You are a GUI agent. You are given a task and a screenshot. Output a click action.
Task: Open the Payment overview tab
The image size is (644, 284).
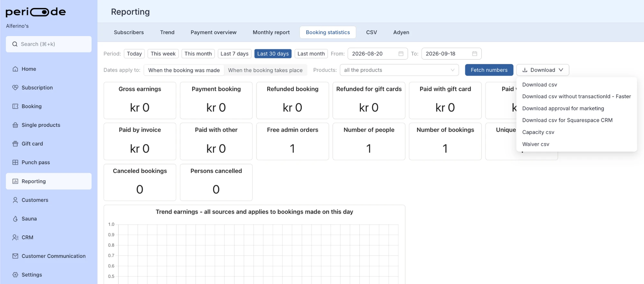[x=214, y=32]
